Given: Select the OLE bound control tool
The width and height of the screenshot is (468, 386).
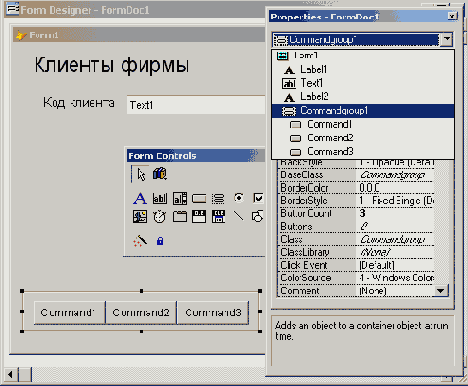Looking at the screenshot, I should point(218,217).
